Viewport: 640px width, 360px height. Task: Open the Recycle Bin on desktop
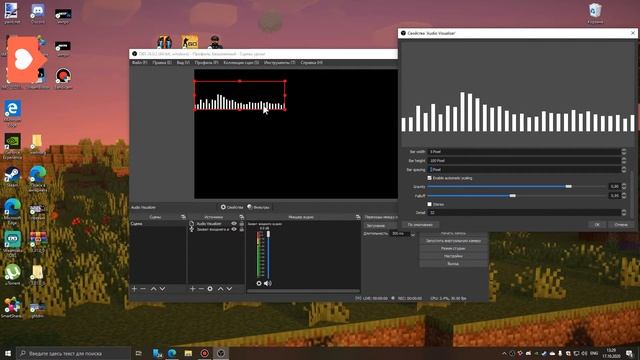pyautogui.click(x=595, y=13)
